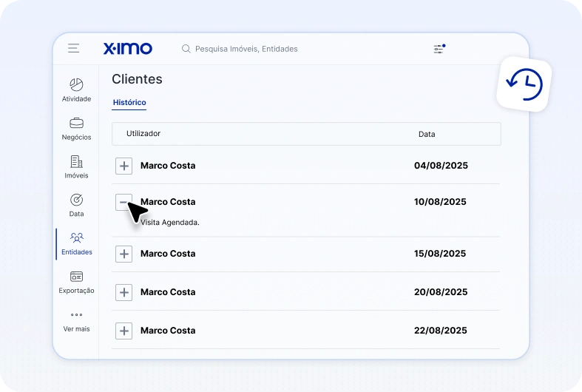This screenshot has width=582, height=392.
Task: Open Entidades people icon
Action: click(x=77, y=237)
